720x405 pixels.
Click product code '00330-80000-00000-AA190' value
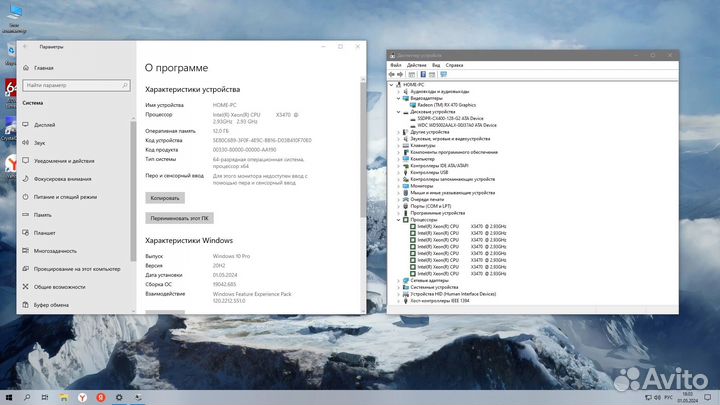244,150
